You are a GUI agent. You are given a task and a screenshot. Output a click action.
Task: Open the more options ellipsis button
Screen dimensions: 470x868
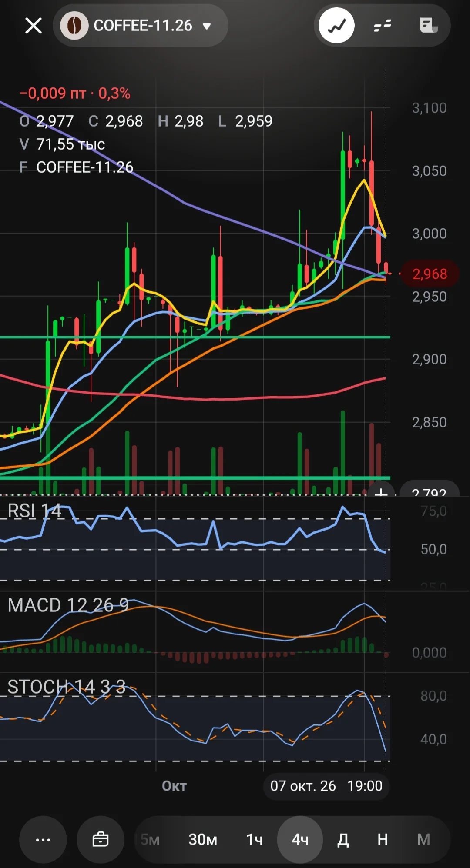coord(43,840)
